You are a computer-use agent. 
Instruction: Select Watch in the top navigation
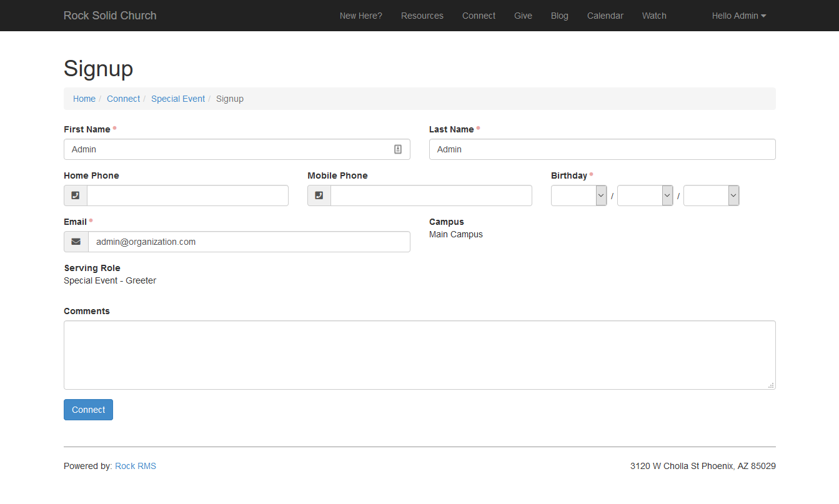[654, 15]
